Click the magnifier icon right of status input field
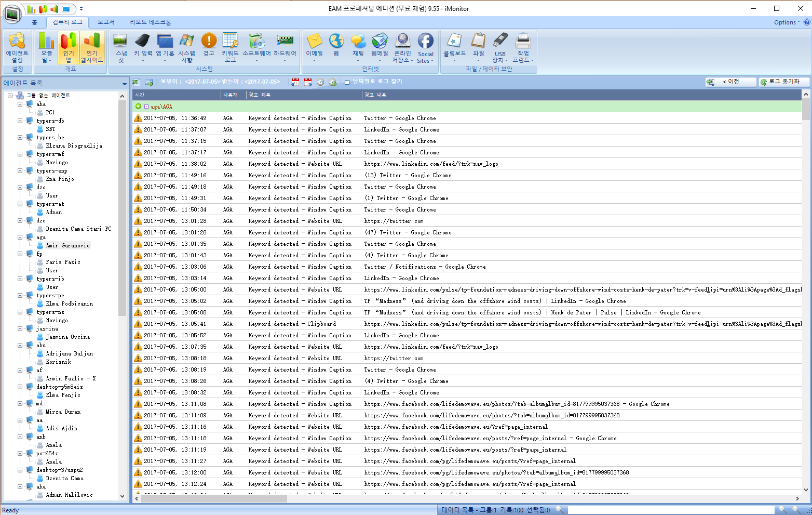This screenshot has height=515, width=812. (x=782, y=510)
